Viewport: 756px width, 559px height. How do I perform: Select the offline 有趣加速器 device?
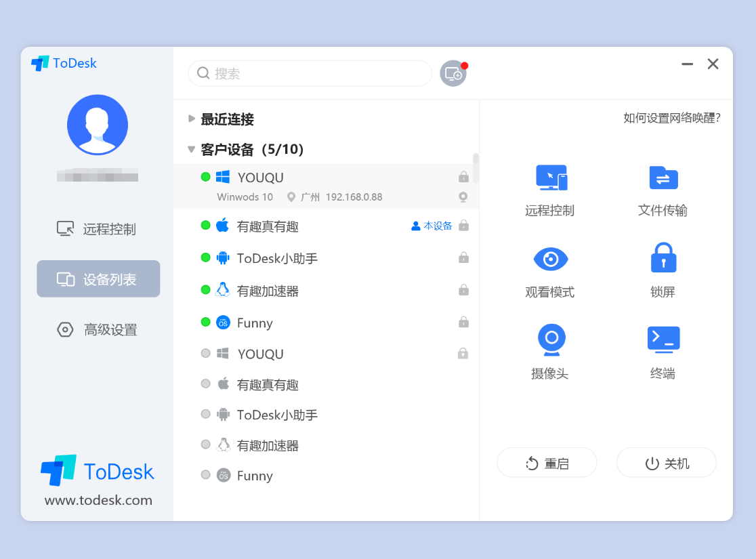(326, 445)
